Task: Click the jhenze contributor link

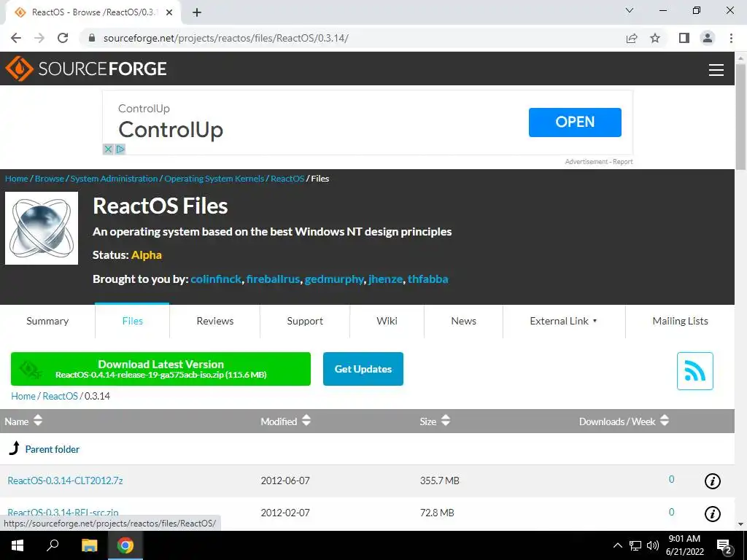Action: pyautogui.click(x=385, y=279)
